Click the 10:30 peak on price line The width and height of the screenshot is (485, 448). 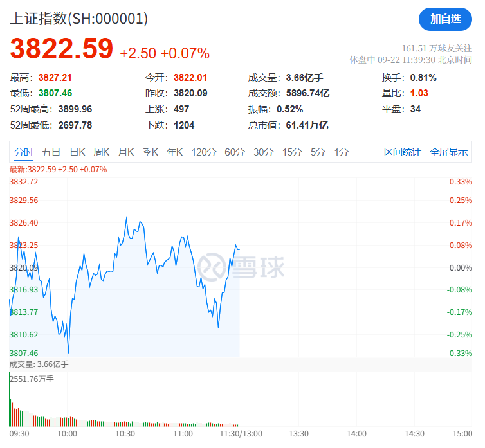point(126,218)
